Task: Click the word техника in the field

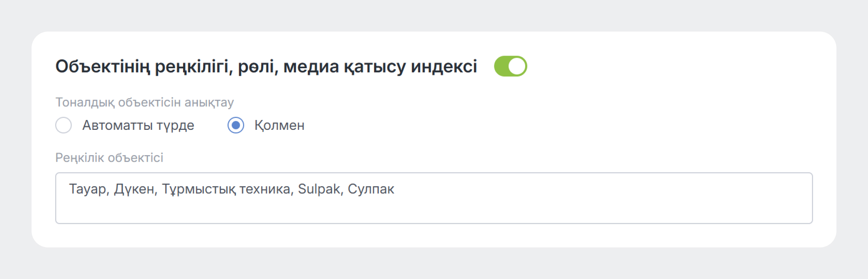Action: 265,189
